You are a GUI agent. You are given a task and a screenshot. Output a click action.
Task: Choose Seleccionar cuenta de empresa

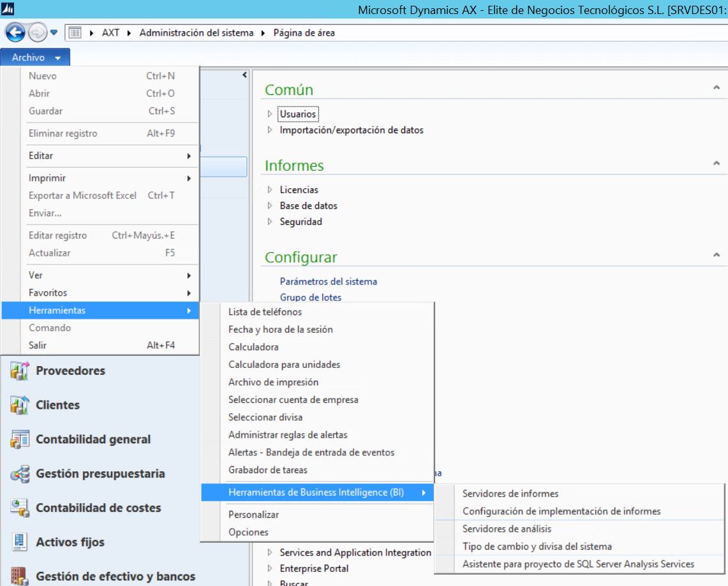click(x=318, y=400)
